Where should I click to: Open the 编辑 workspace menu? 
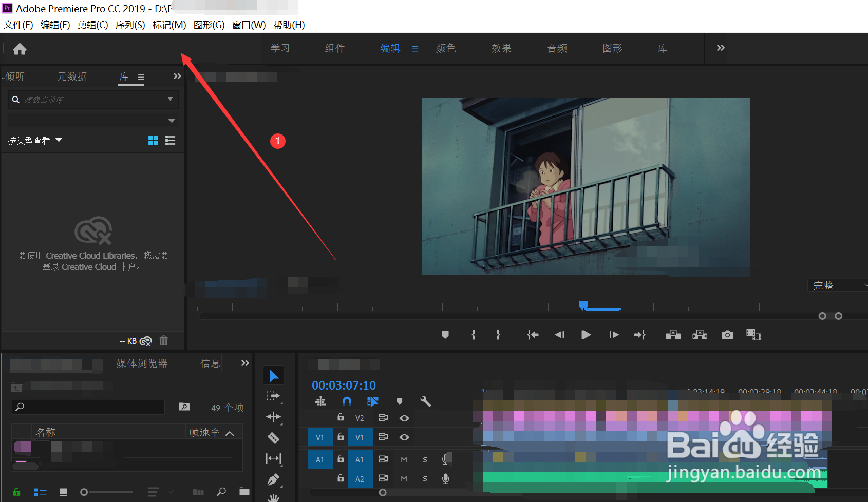point(415,49)
